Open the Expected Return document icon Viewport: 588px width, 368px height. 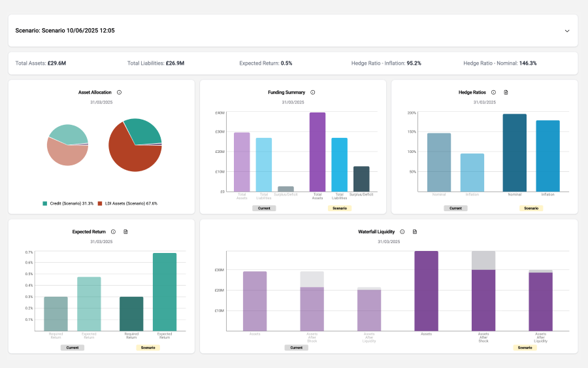(125, 231)
